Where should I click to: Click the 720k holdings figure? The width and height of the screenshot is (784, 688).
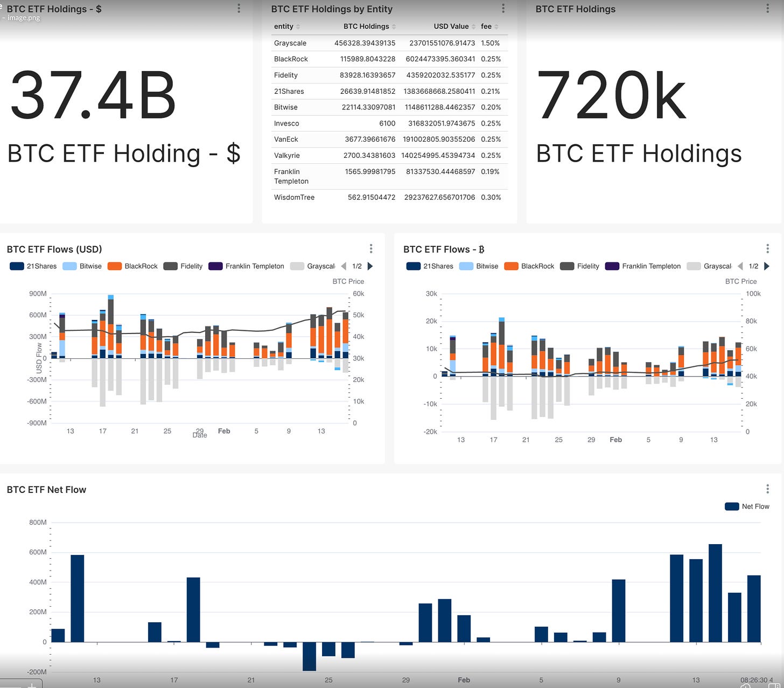pyautogui.click(x=612, y=96)
